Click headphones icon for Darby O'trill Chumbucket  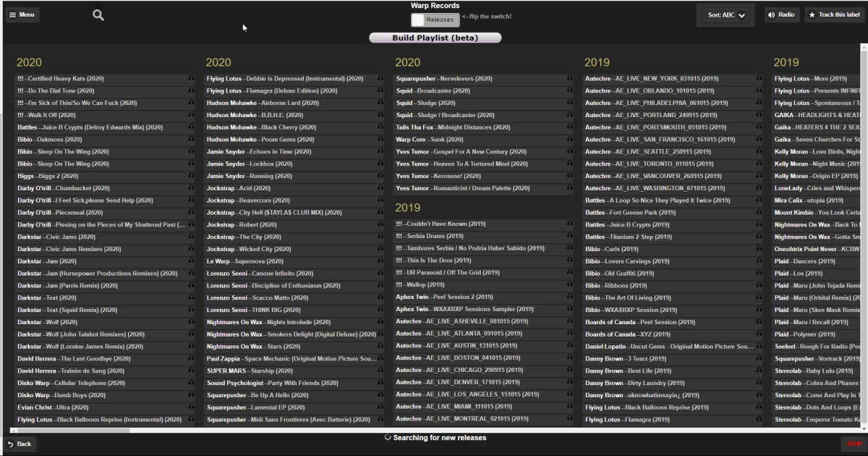[x=191, y=188]
